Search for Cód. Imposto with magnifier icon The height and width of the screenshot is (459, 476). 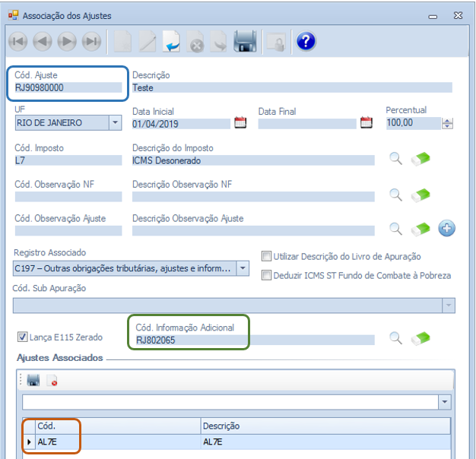click(395, 158)
